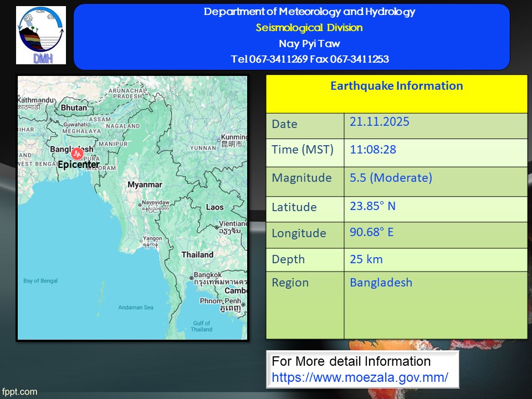The image size is (532, 399).
Task: Select the time value 11:08:28
Action: click(373, 149)
